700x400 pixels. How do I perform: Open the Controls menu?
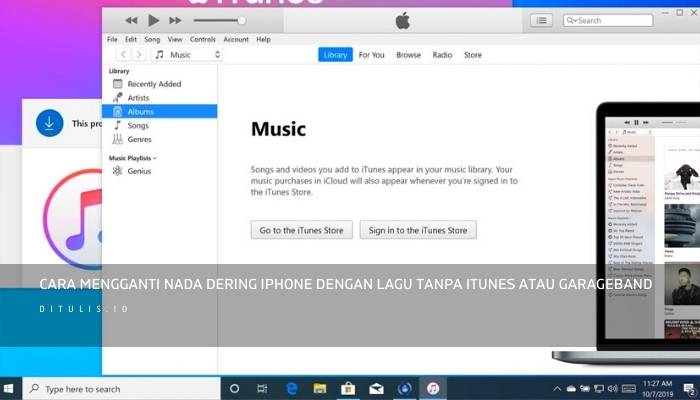pyautogui.click(x=203, y=39)
